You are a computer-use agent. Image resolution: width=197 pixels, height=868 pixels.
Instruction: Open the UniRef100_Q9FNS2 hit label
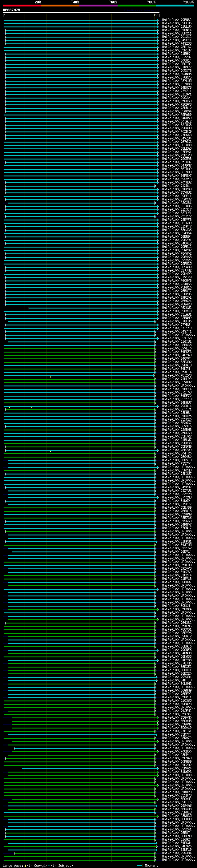176,20
